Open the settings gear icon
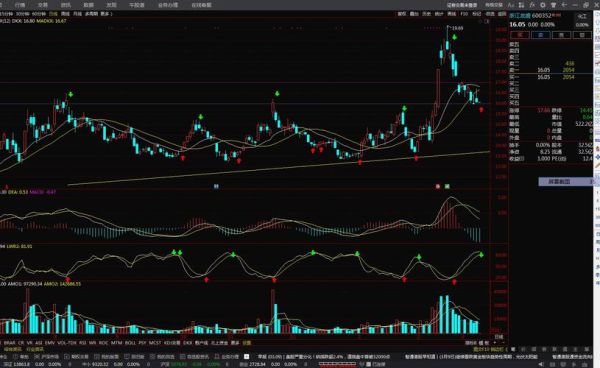This screenshot has width=600, height=368. pos(543,5)
